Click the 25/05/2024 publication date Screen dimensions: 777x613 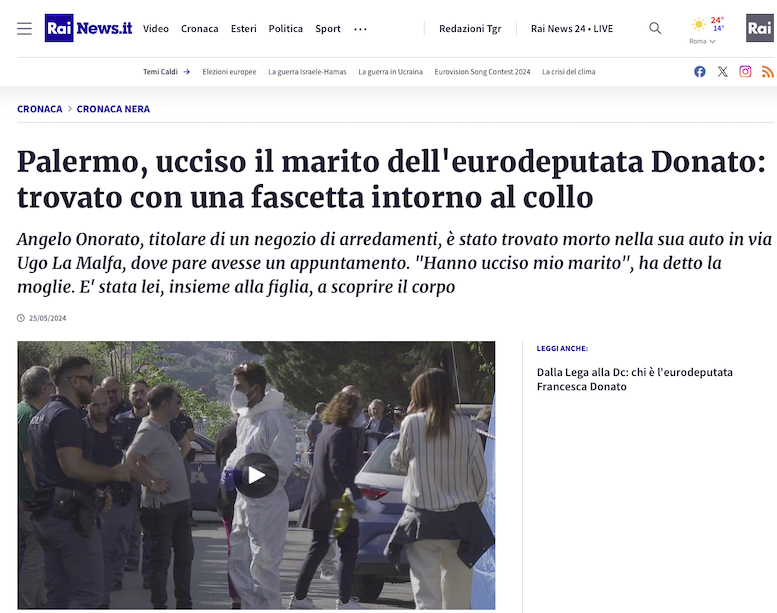[x=48, y=318]
